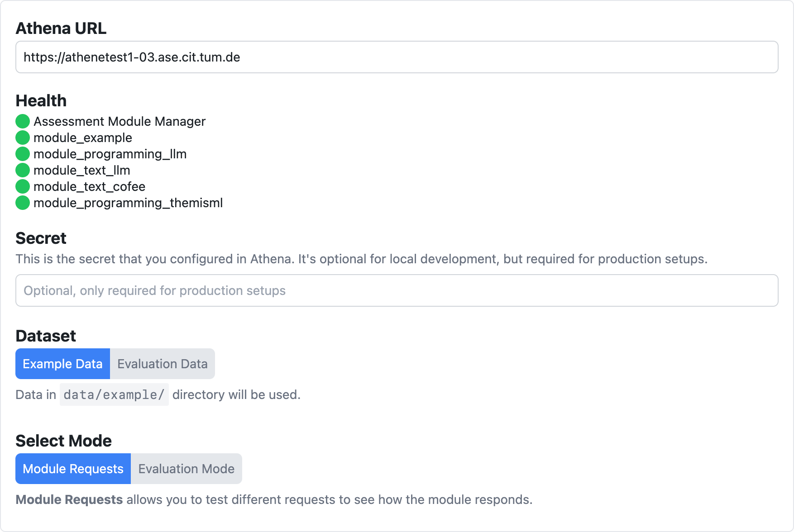Image resolution: width=794 pixels, height=532 pixels.
Task: Click the data/example/ code snippet
Action: (114, 394)
